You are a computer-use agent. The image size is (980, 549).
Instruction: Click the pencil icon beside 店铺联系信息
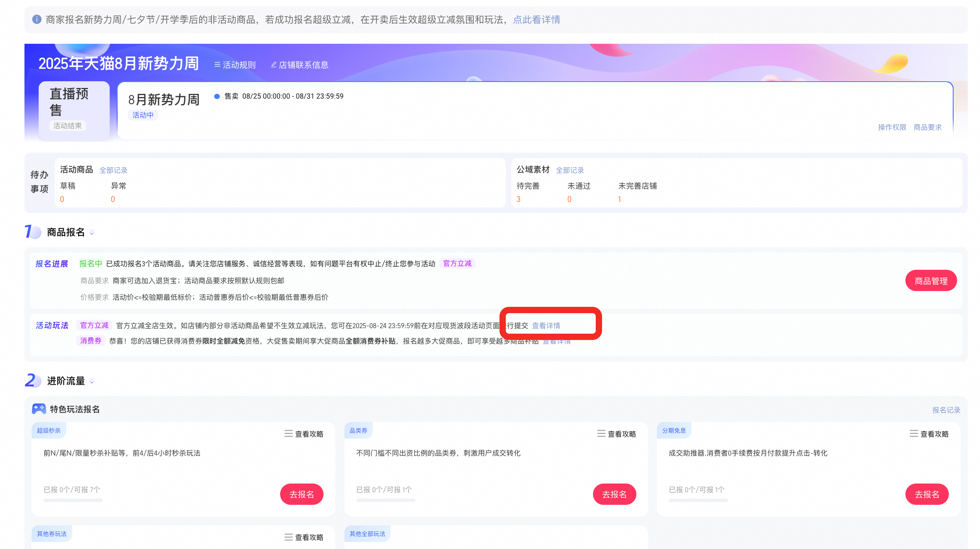(x=273, y=65)
